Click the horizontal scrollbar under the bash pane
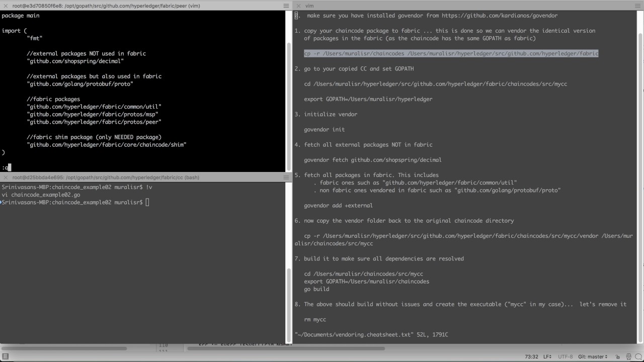Screen dimensions: 644x362 [64, 348]
